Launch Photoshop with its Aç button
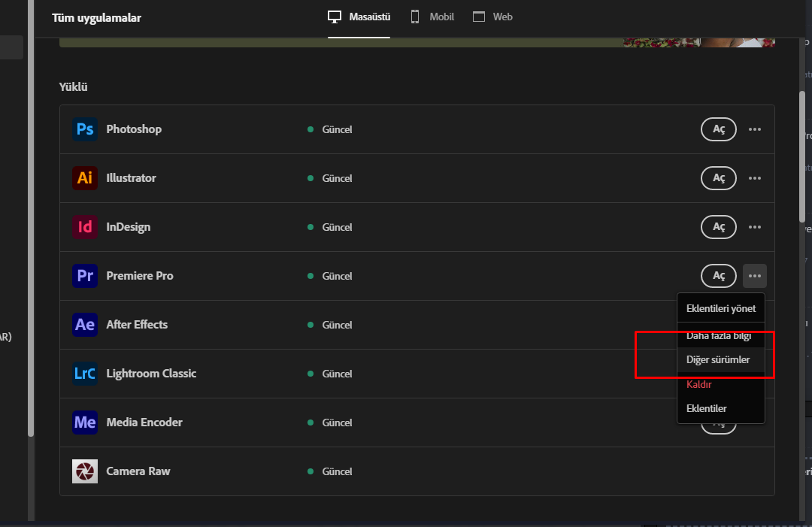 click(719, 129)
